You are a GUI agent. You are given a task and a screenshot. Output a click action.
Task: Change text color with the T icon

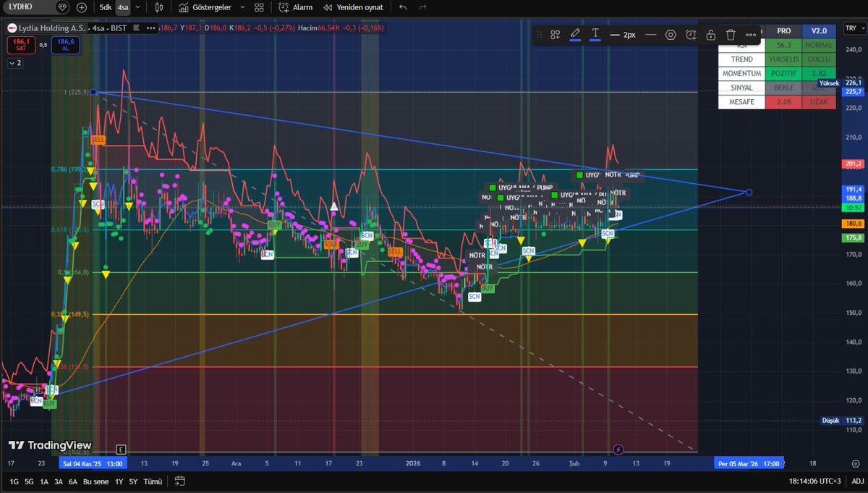[595, 34]
